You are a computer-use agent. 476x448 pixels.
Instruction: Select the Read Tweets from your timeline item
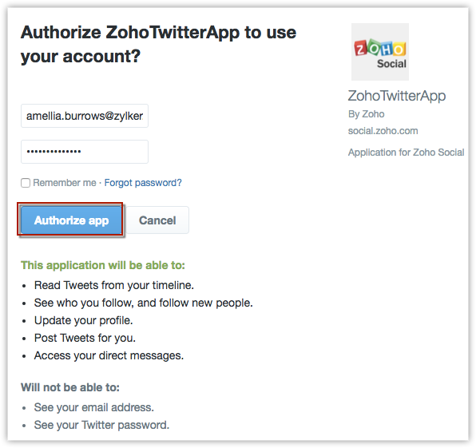[114, 285]
